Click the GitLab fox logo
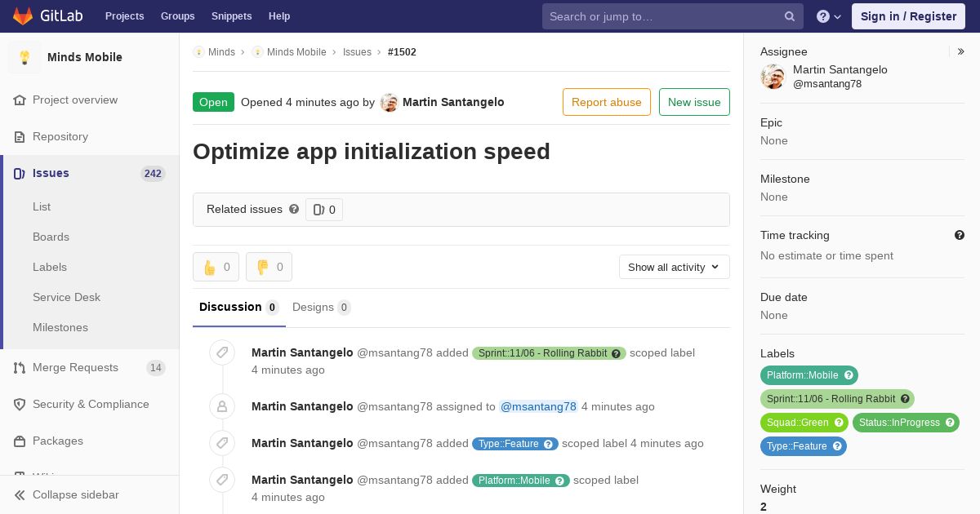This screenshot has height=514, width=980. 23,16
